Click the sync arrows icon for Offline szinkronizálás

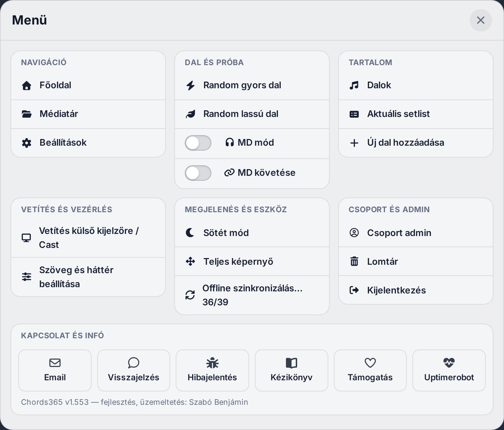(x=190, y=295)
